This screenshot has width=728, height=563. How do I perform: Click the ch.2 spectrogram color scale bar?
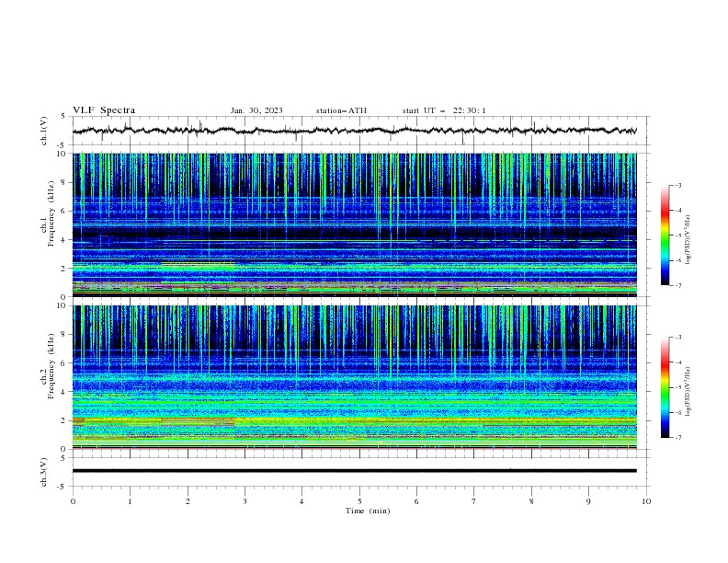coord(665,387)
